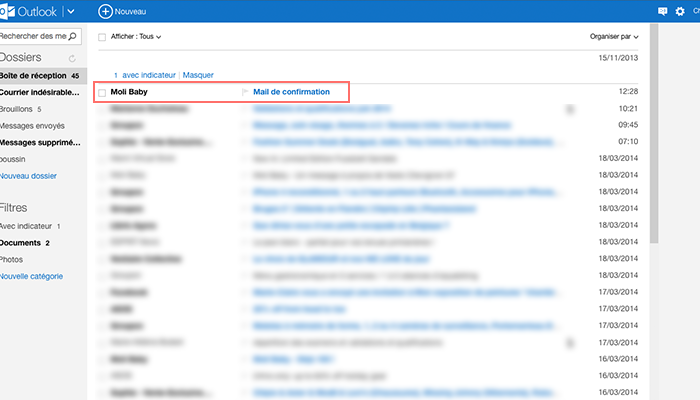Image resolution: width=700 pixels, height=400 pixels.
Task: Open the Messages supprimés folder
Action: [x=40, y=142]
